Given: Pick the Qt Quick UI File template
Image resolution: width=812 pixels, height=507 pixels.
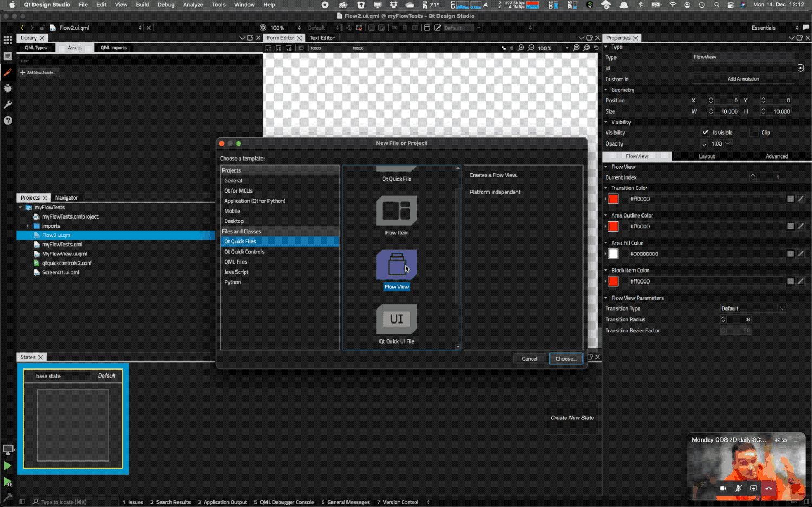Looking at the screenshot, I should click(x=396, y=319).
